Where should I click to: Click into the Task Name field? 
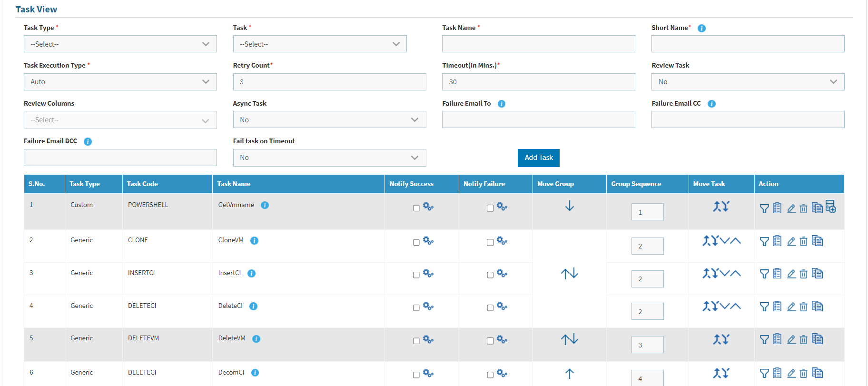click(x=539, y=44)
